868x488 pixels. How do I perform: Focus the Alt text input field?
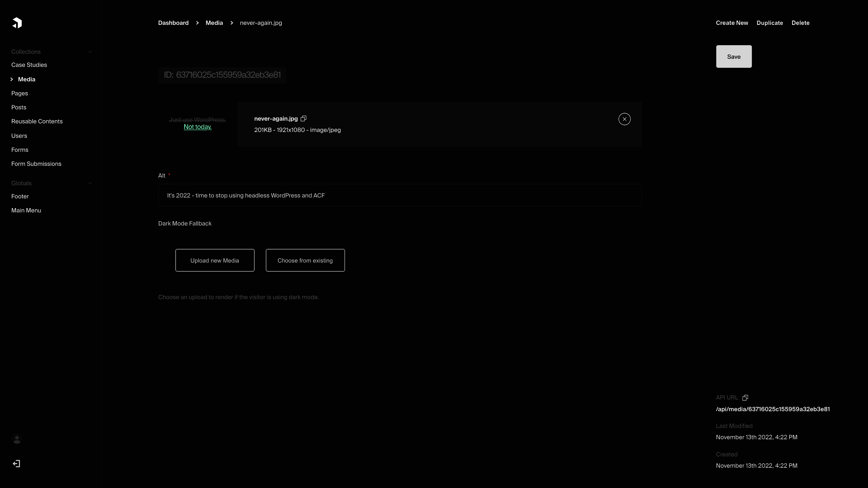point(400,195)
